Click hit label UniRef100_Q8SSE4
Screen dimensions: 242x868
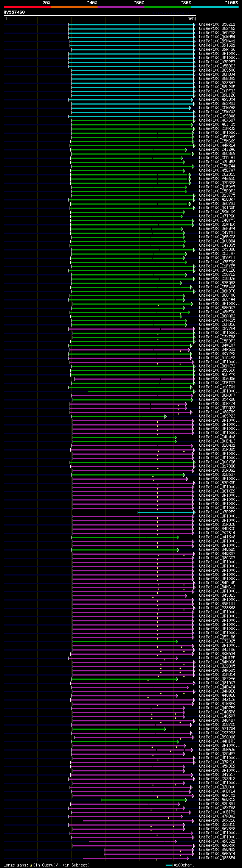point(217,858)
